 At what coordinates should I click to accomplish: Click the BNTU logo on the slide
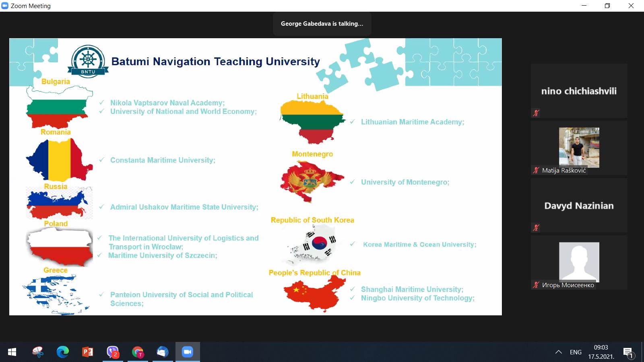pos(88,61)
